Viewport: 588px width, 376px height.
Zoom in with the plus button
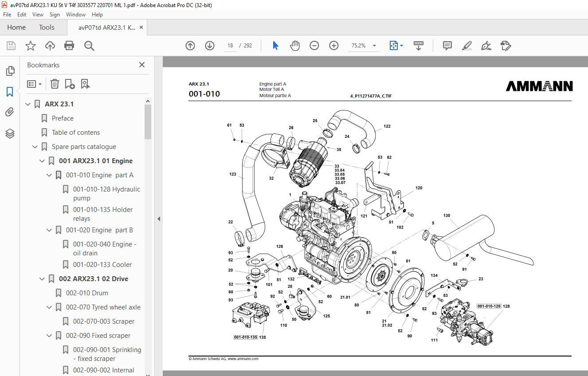click(x=334, y=46)
